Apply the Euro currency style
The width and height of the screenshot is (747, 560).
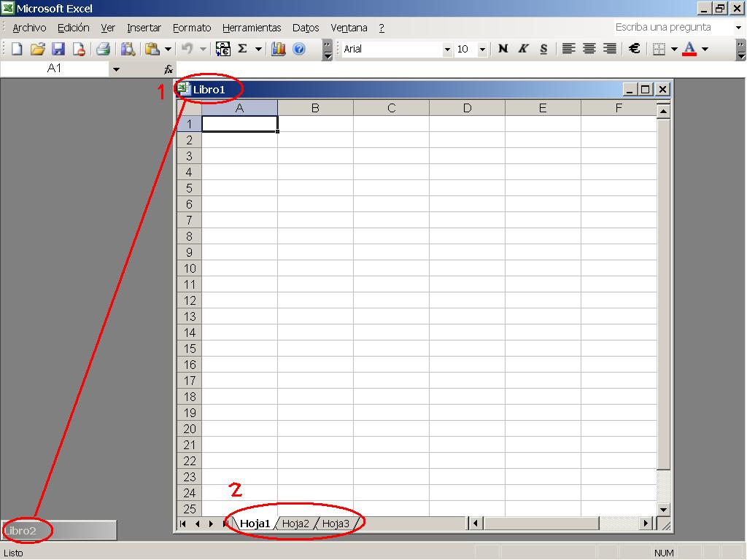pos(634,49)
